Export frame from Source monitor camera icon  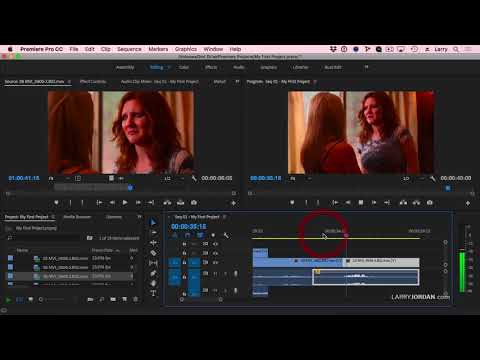[x=194, y=202]
